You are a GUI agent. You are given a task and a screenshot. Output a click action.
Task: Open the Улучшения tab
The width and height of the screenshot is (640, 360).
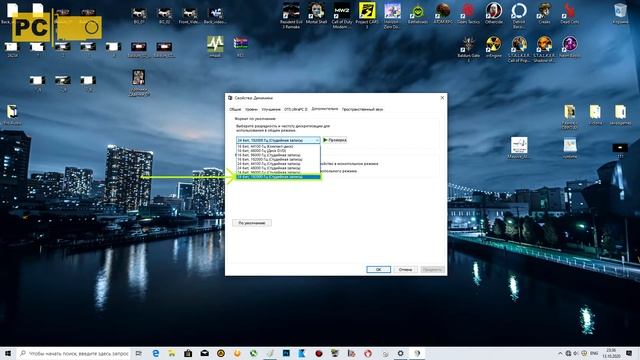271,109
